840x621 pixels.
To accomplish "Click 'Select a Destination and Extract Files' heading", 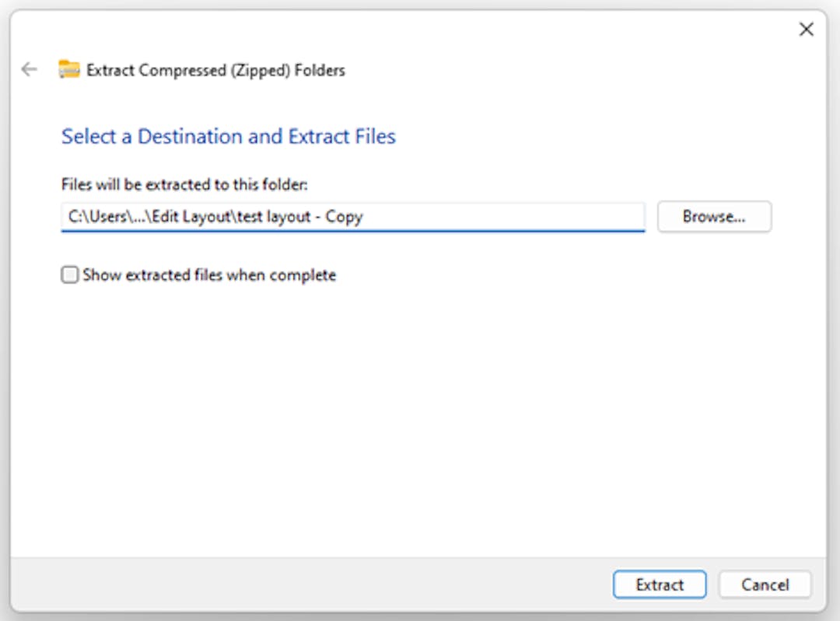I will pos(228,137).
